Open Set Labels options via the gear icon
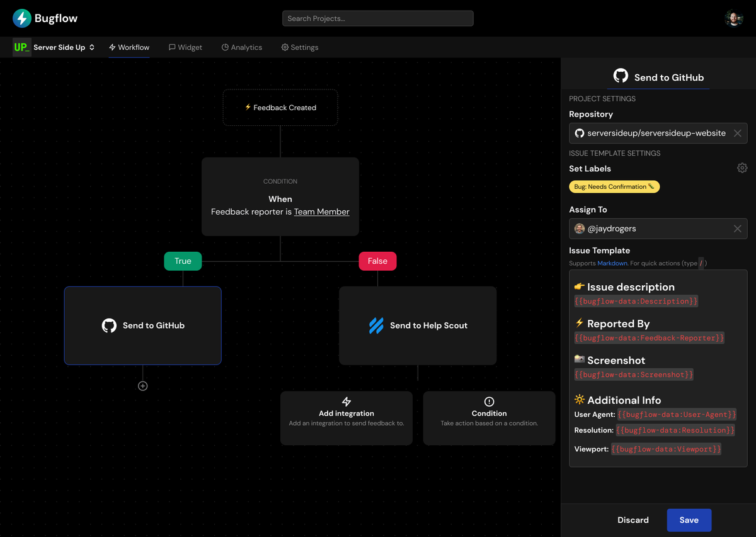 click(742, 167)
